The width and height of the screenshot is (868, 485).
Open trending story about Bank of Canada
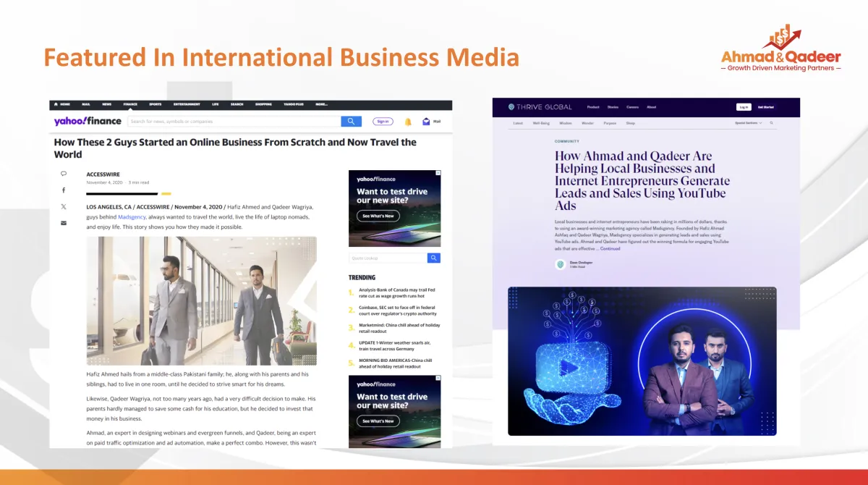point(396,292)
